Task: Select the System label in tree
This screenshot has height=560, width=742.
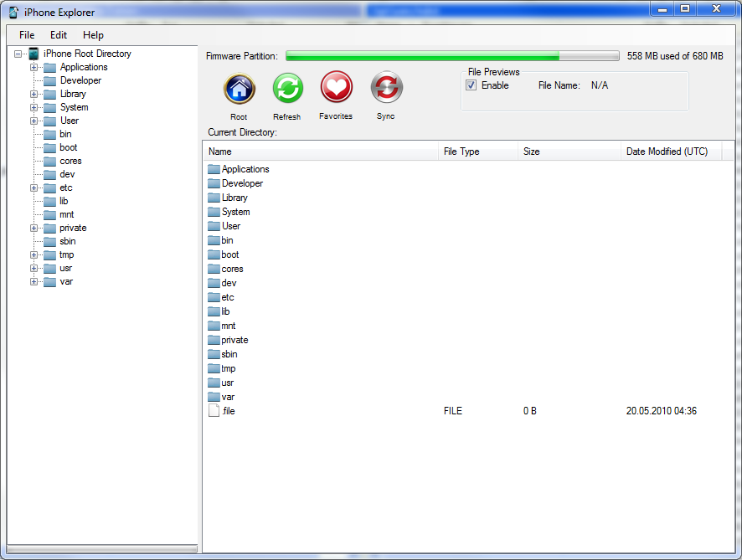Action: (75, 107)
